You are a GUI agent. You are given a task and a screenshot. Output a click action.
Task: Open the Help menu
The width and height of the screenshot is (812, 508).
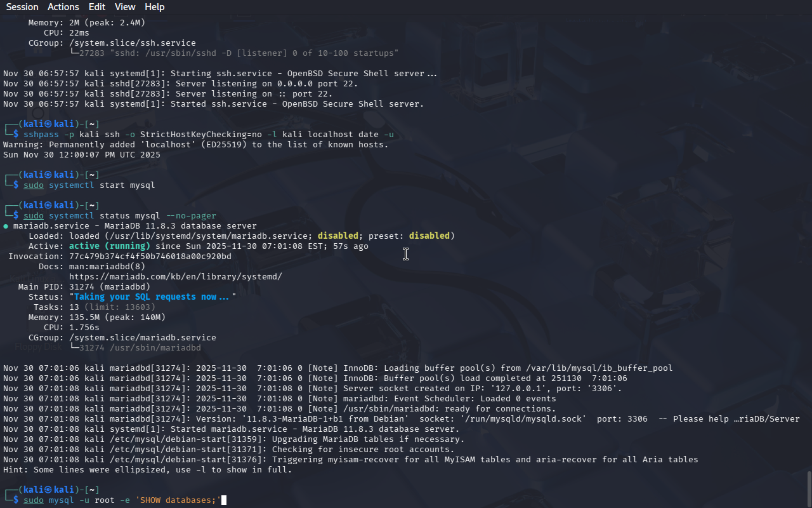(154, 7)
